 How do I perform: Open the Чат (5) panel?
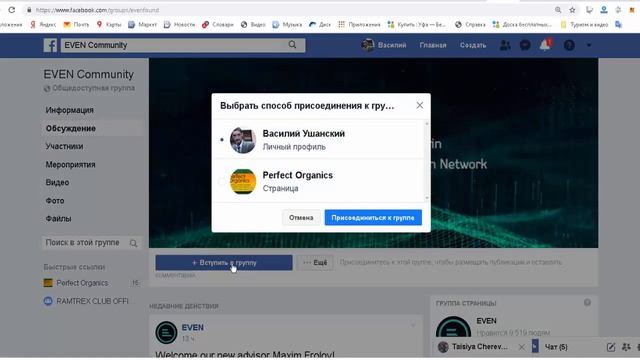[x=556, y=347]
